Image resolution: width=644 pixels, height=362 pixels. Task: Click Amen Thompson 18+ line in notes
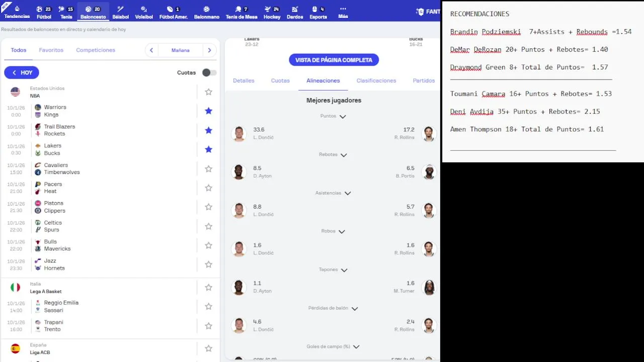coord(527,129)
